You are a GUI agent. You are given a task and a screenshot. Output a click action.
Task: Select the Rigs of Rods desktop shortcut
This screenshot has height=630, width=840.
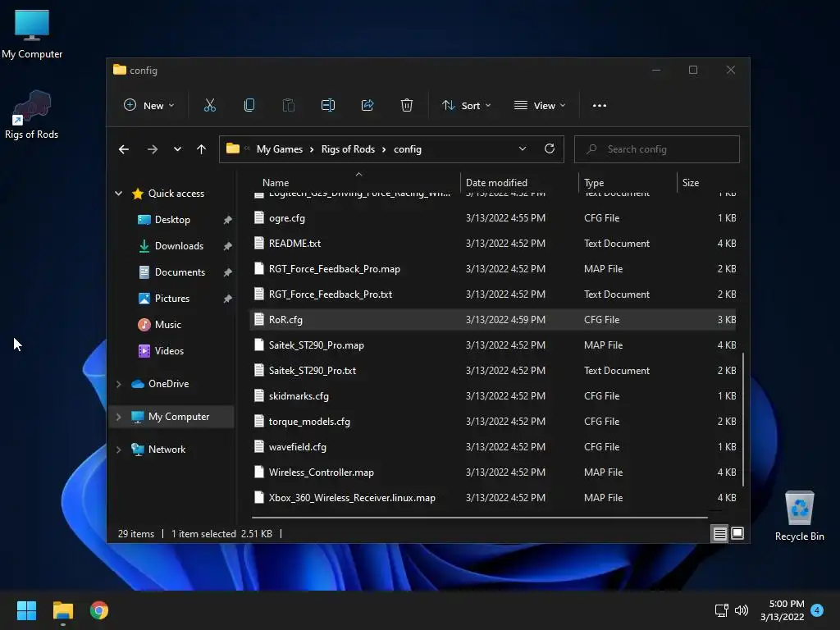pyautogui.click(x=32, y=115)
